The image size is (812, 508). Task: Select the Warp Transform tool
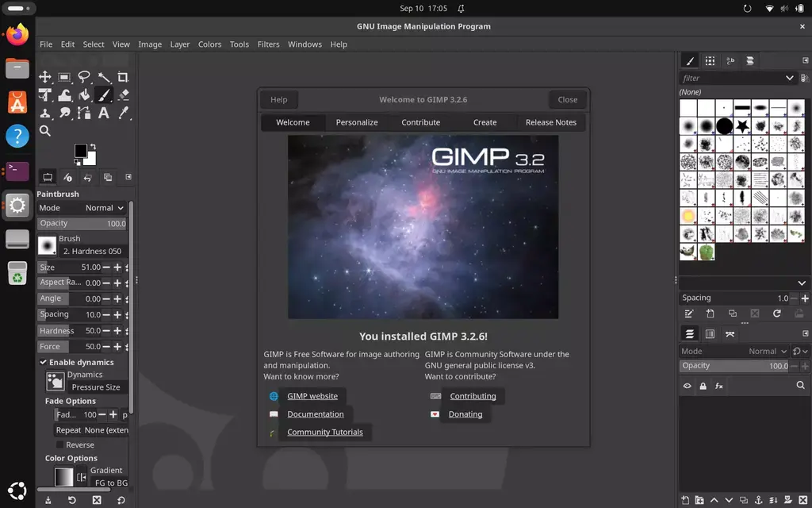[x=64, y=95]
